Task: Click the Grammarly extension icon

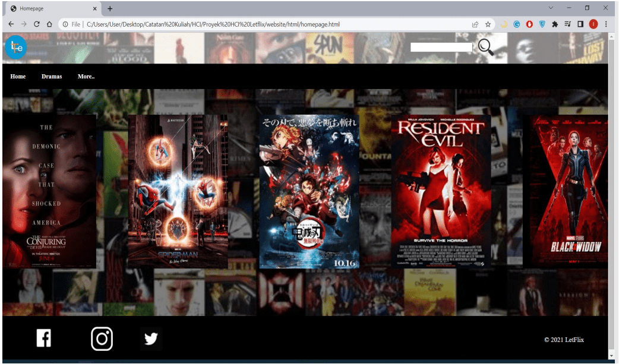Action: (516, 24)
